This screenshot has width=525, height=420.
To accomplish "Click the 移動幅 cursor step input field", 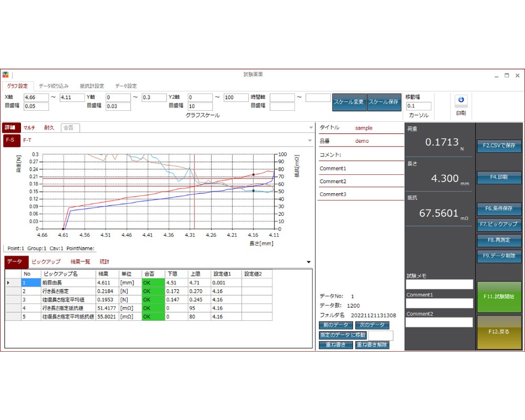I will click(x=418, y=106).
